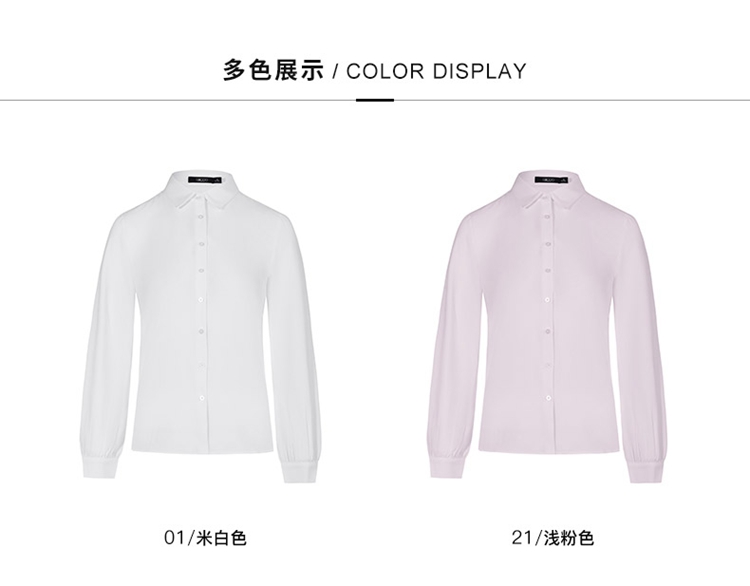
Task: Click the pink shirt's left sleeve cuff
Action: (447, 468)
